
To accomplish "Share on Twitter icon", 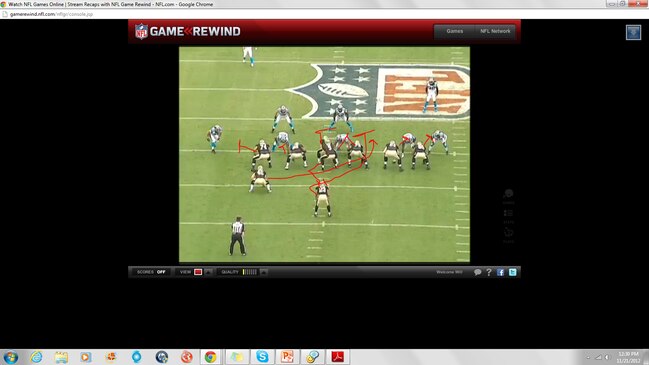I will 512,272.
